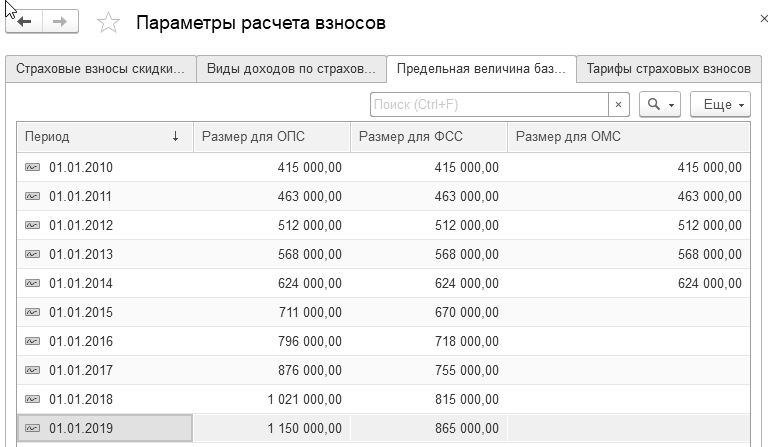
Task: Click the Размер для ОПС column header
Action: tap(271, 137)
